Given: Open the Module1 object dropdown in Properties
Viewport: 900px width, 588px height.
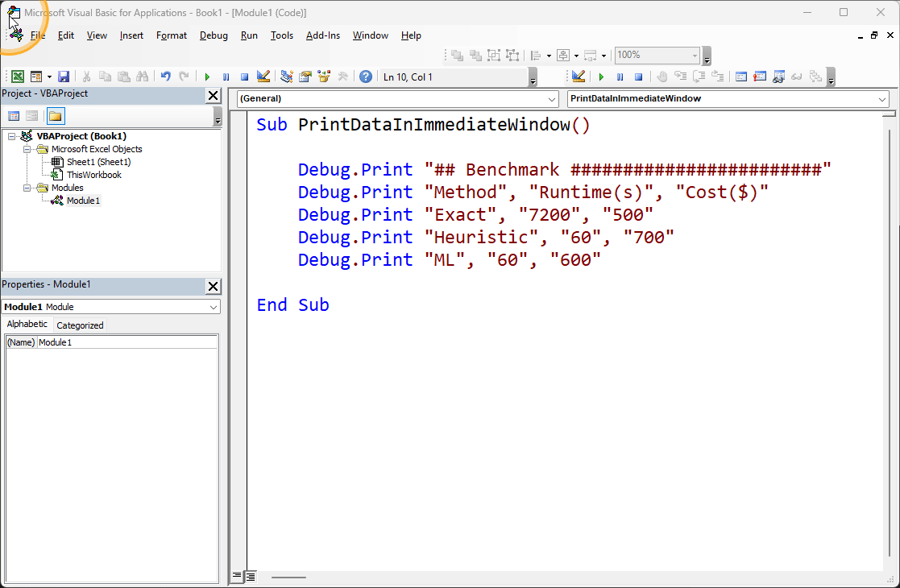Looking at the screenshot, I should tap(213, 307).
